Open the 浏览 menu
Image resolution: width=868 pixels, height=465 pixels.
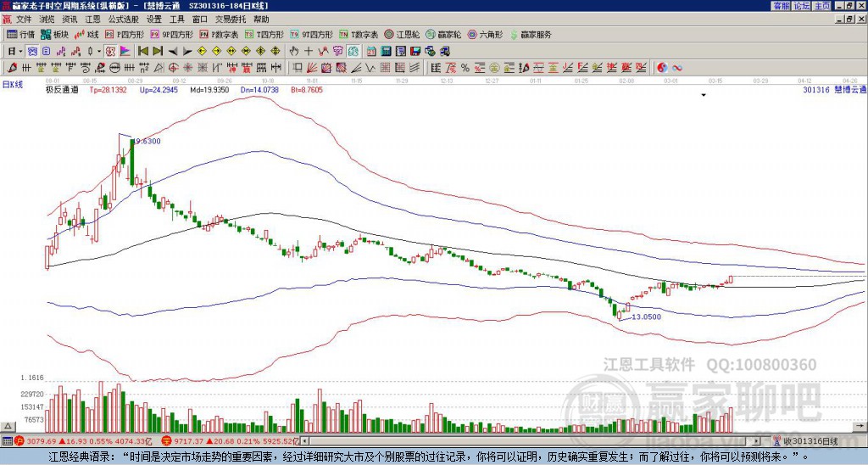(x=47, y=20)
